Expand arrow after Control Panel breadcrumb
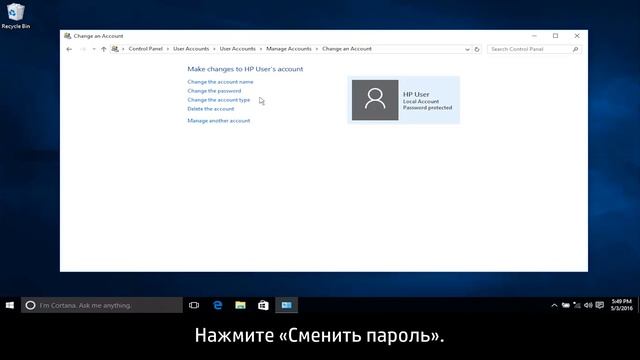The width and height of the screenshot is (640, 360). 168,49
